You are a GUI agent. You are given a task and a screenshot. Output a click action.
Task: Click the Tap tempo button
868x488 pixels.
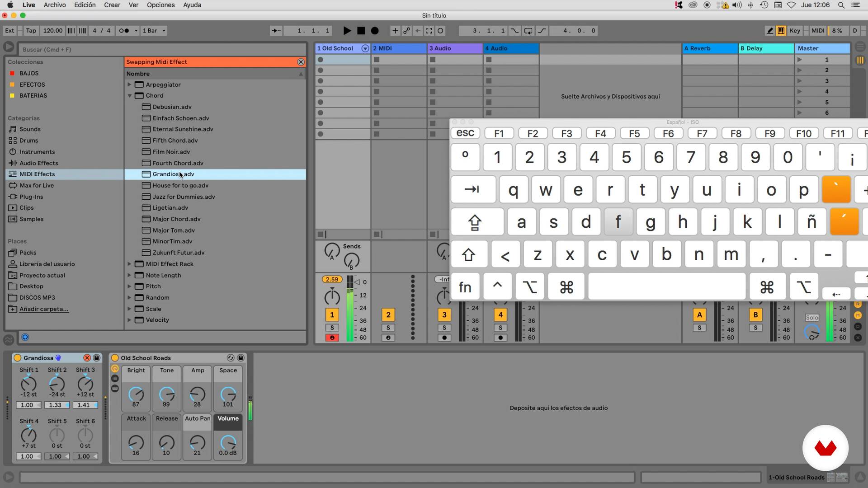tap(31, 31)
